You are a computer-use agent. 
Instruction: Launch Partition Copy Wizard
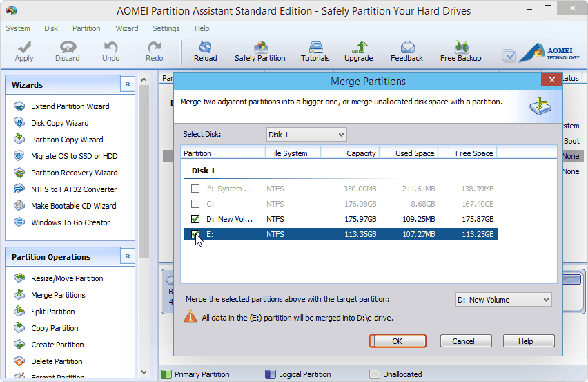pos(67,140)
